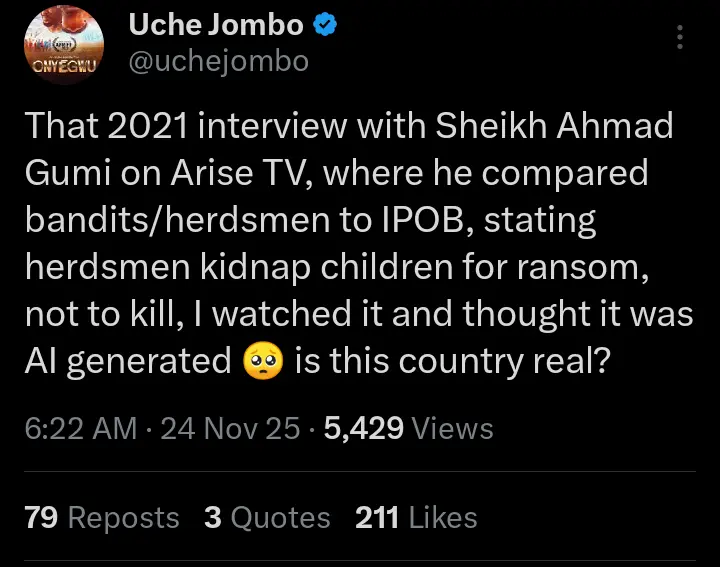This screenshot has height=567, width=720.
Task: Click the pleading face emoji
Action: 263,360
